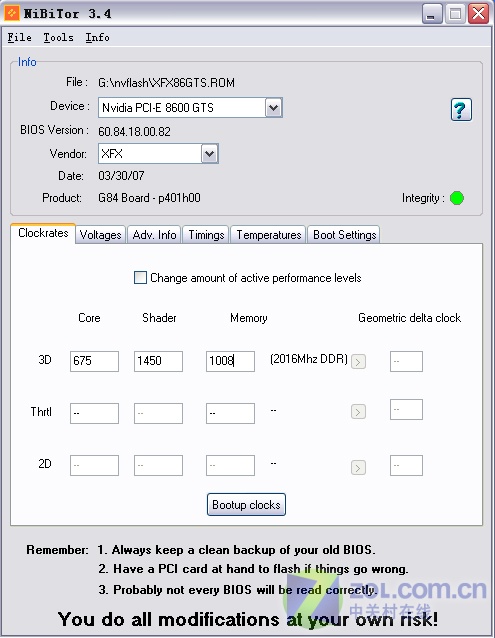Viewport: 495px width, 638px height.
Task: Open the Tools menu
Action: point(59,37)
